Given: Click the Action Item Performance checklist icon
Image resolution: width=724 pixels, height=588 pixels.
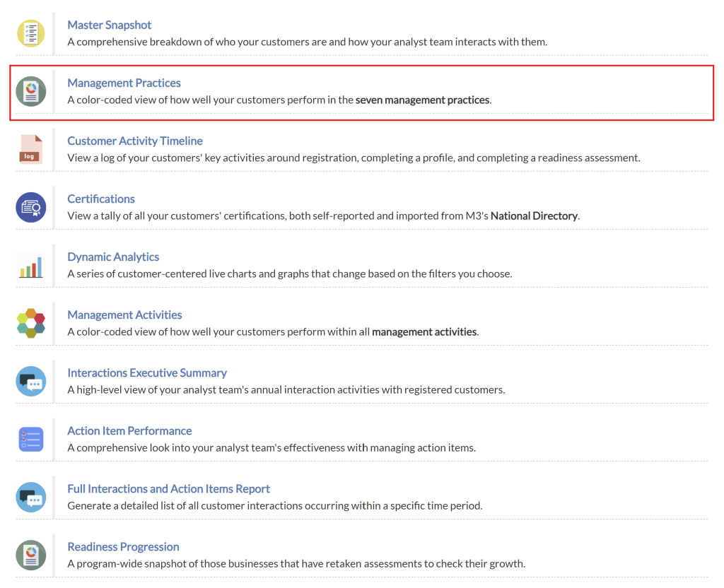Looking at the screenshot, I should 30,439.
